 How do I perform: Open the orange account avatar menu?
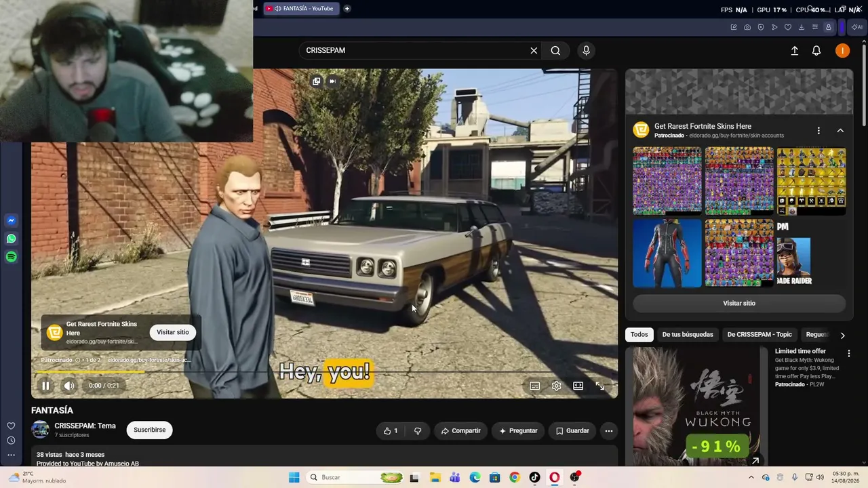click(x=842, y=51)
